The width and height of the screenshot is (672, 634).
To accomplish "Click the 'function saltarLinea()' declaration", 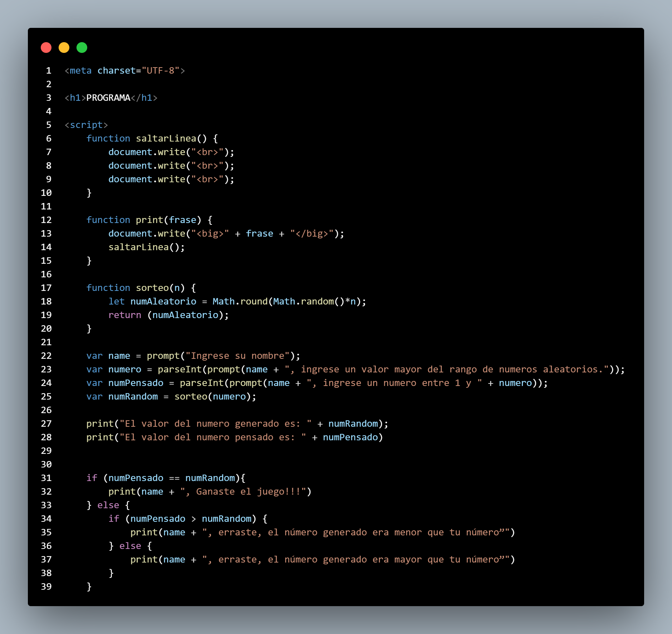I will 147,139.
